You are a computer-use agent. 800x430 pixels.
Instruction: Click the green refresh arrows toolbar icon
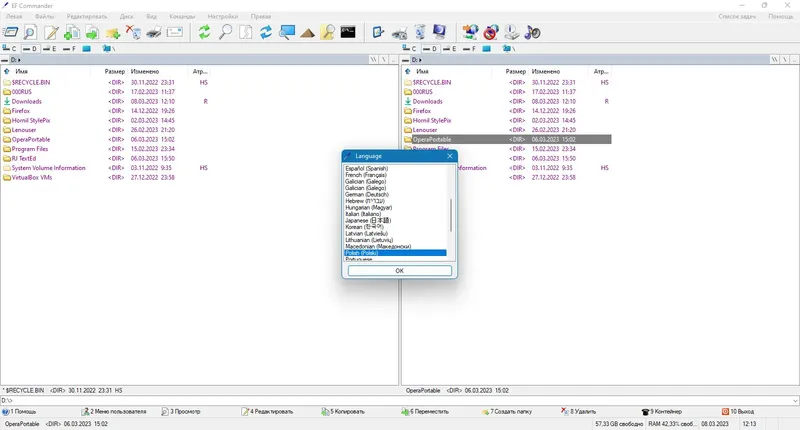click(205, 33)
